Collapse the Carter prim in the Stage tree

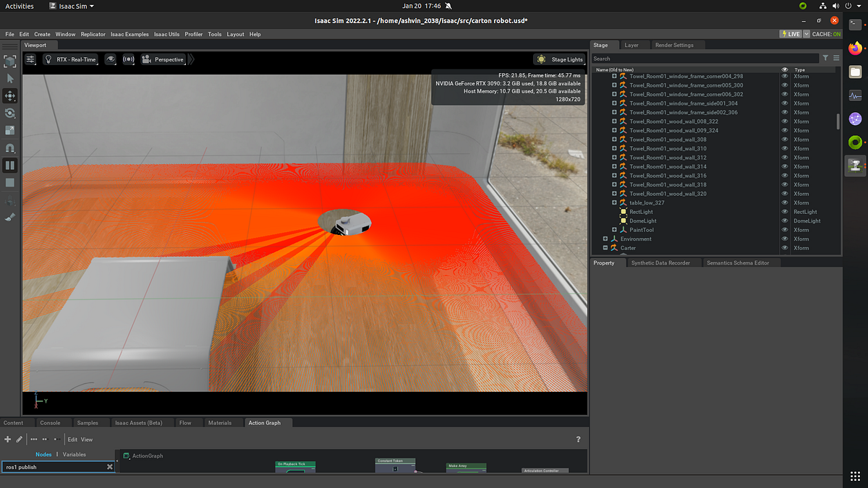[605, 247]
